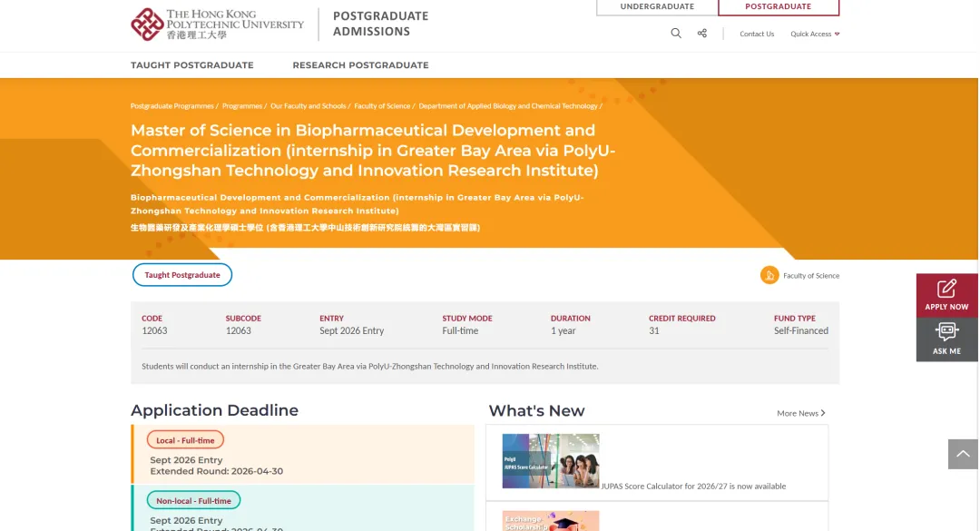This screenshot has width=980, height=531.
Task: Click the share icon in header
Action: (x=702, y=34)
